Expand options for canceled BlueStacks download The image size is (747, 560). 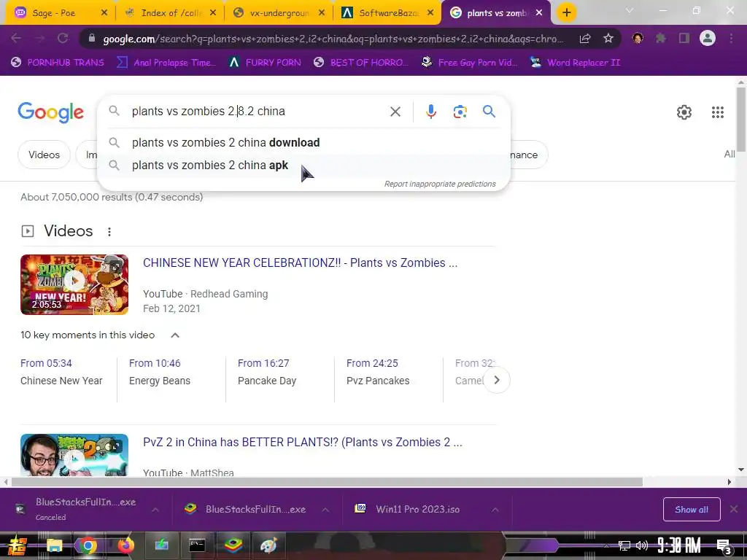[x=155, y=510]
